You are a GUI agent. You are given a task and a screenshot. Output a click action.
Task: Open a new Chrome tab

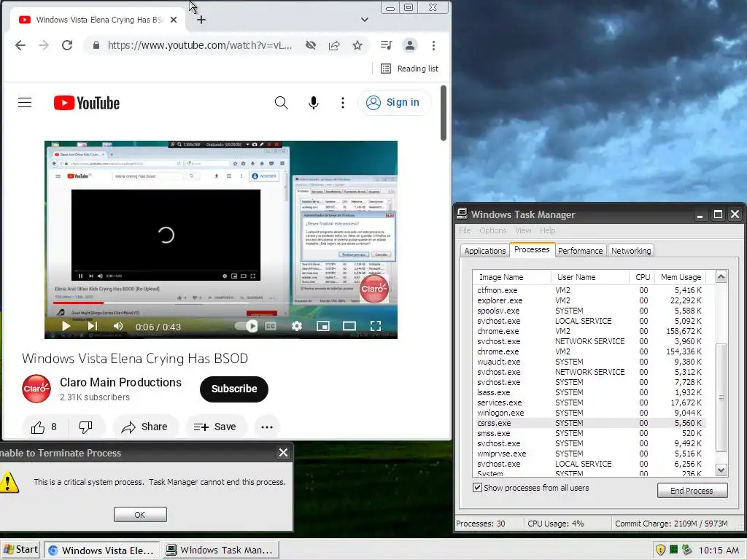click(201, 20)
